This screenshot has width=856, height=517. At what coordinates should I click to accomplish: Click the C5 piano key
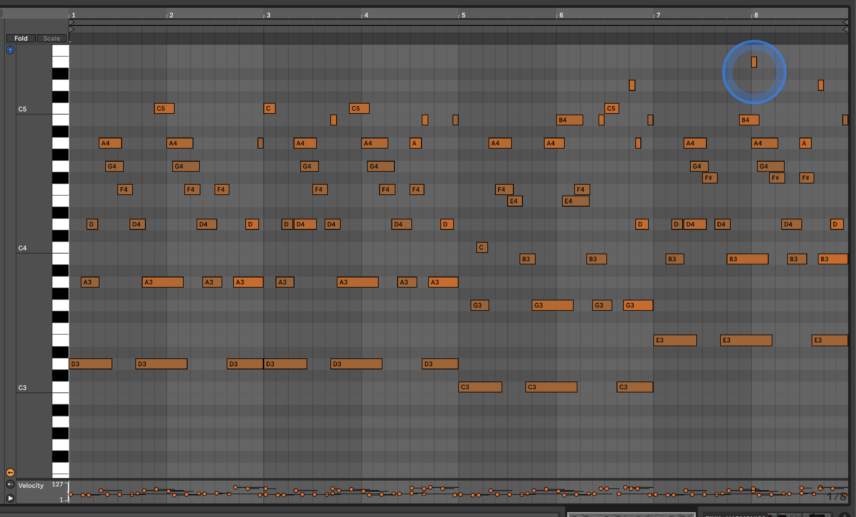pos(60,108)
